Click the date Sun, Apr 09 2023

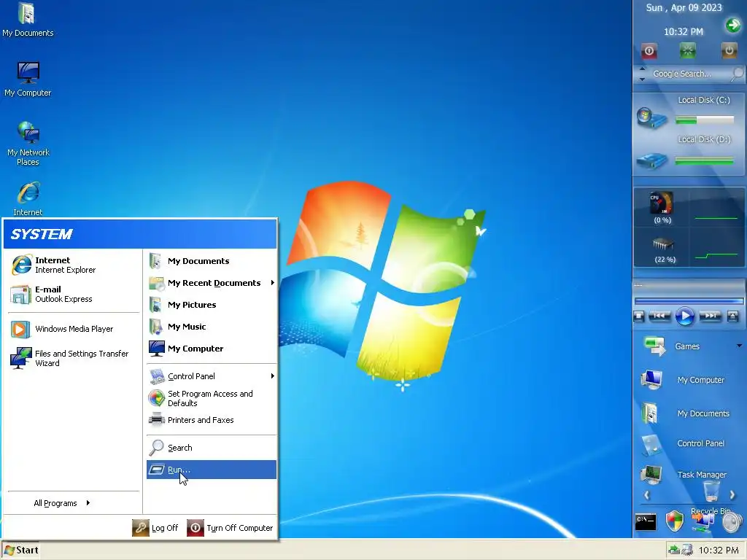[x=684, y=7]
